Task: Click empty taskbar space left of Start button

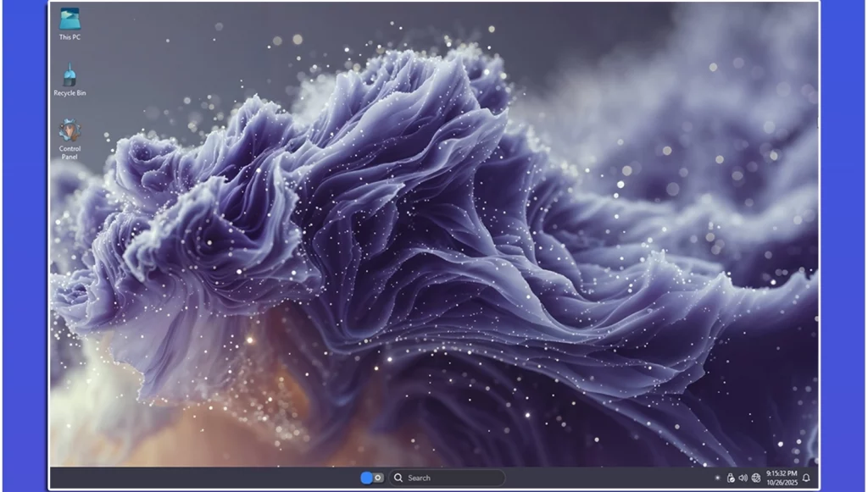Action: point(212,478)
